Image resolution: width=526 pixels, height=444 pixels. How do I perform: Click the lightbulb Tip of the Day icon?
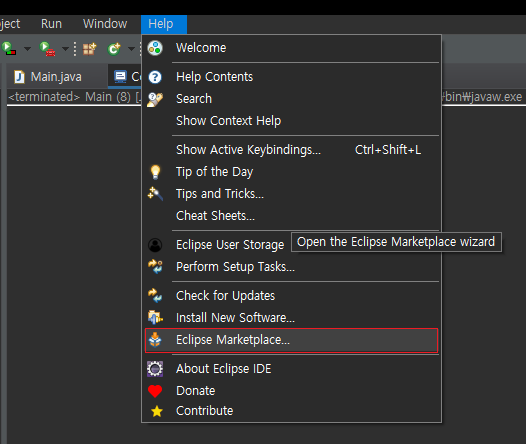[x=155, y=172]
